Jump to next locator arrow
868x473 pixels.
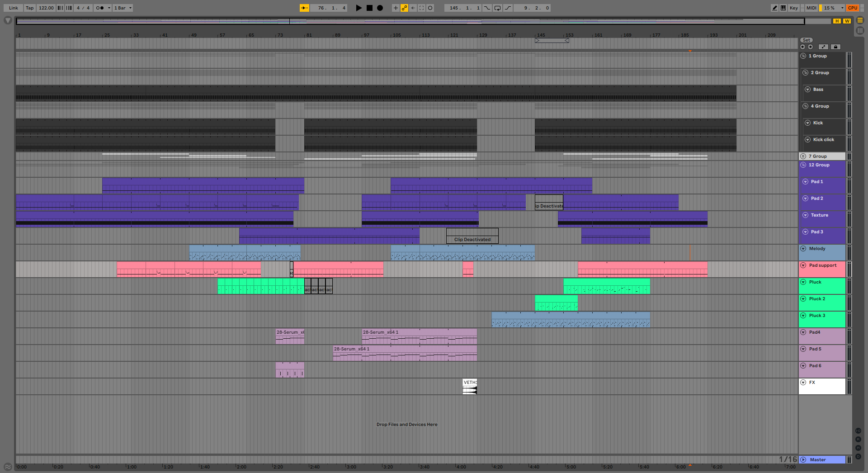[810, 47]
